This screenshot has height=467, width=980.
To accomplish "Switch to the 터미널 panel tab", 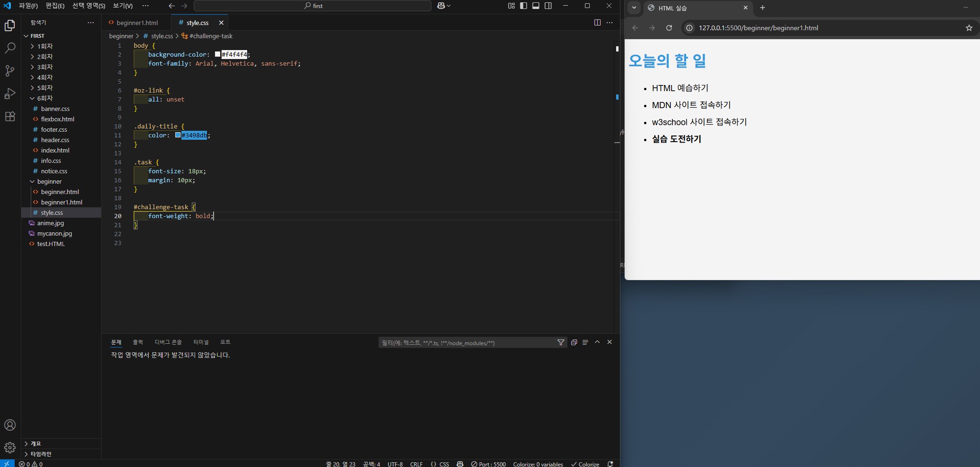I will pyautogui.click(x=201, y=342).
